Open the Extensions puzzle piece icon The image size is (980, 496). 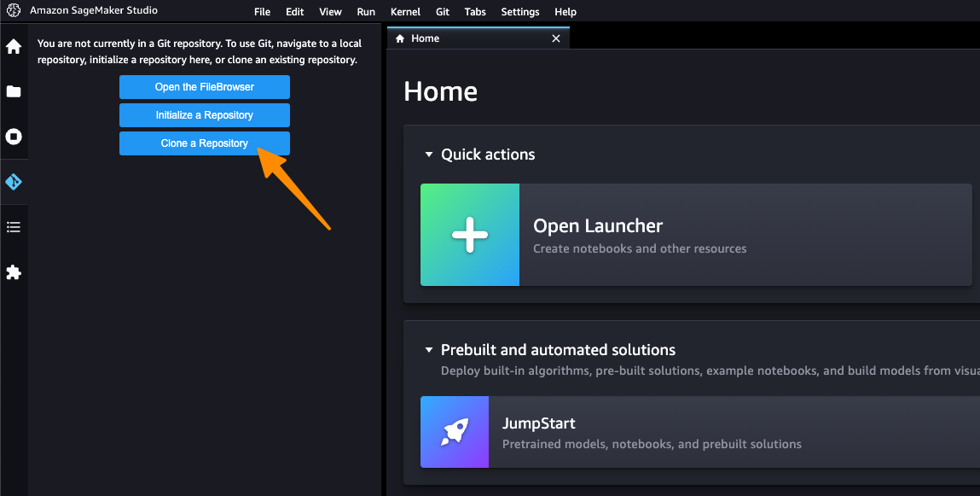(x=14, y=272)
